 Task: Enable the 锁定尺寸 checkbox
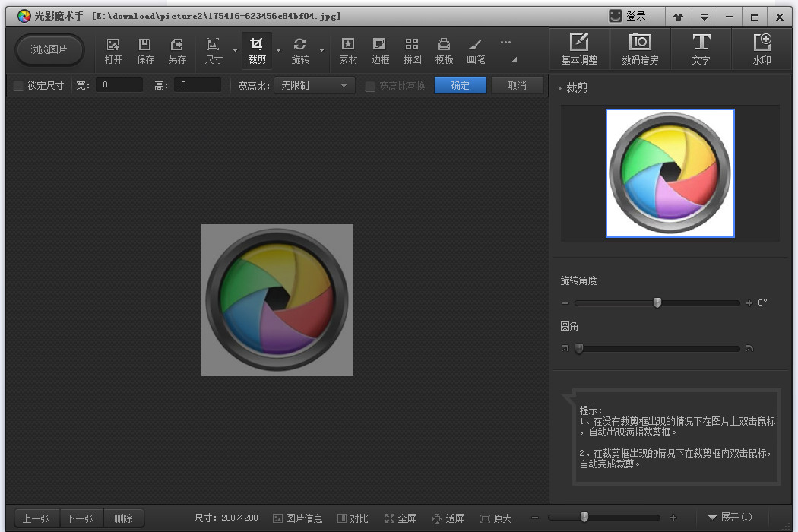pyautogui.click(x=19, y=86)
